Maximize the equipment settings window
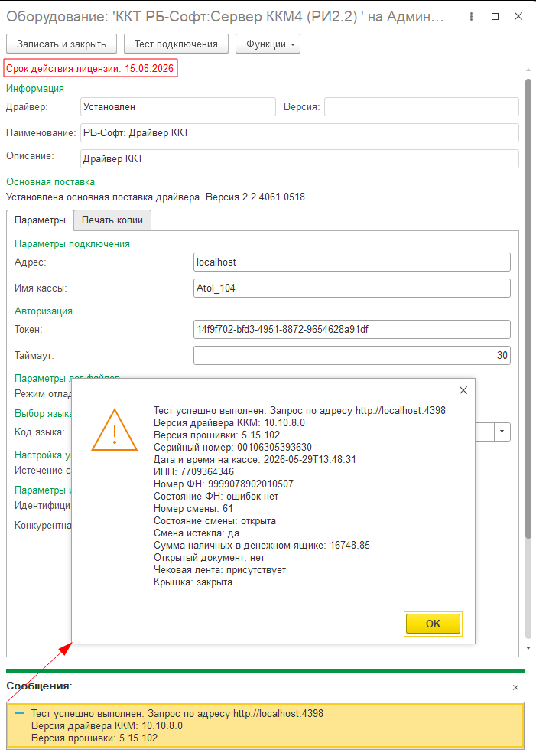Image resolution: width=536 pixels, height=756 pixels. [495, 16]
